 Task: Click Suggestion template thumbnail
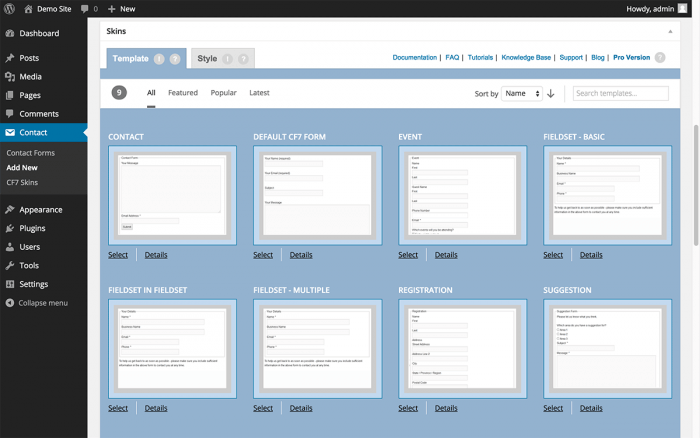607,349
